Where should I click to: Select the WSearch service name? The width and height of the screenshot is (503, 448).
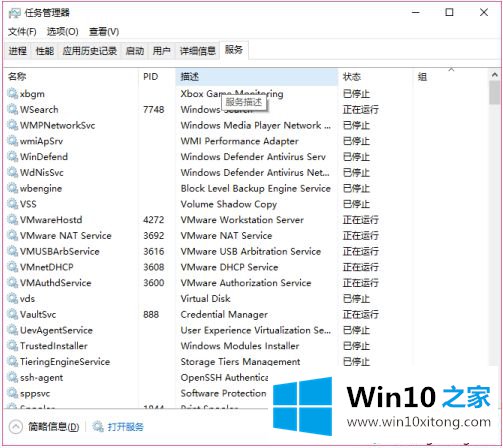[39, 109]
